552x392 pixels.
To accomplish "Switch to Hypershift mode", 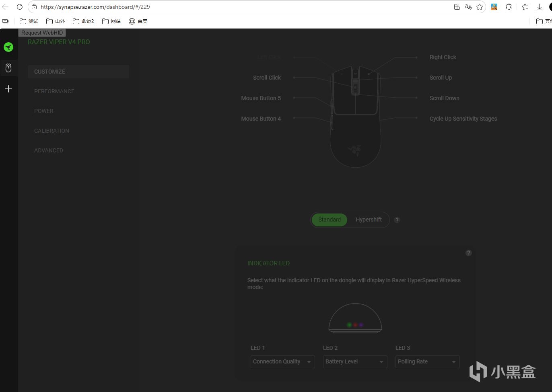I will point(369,220).
